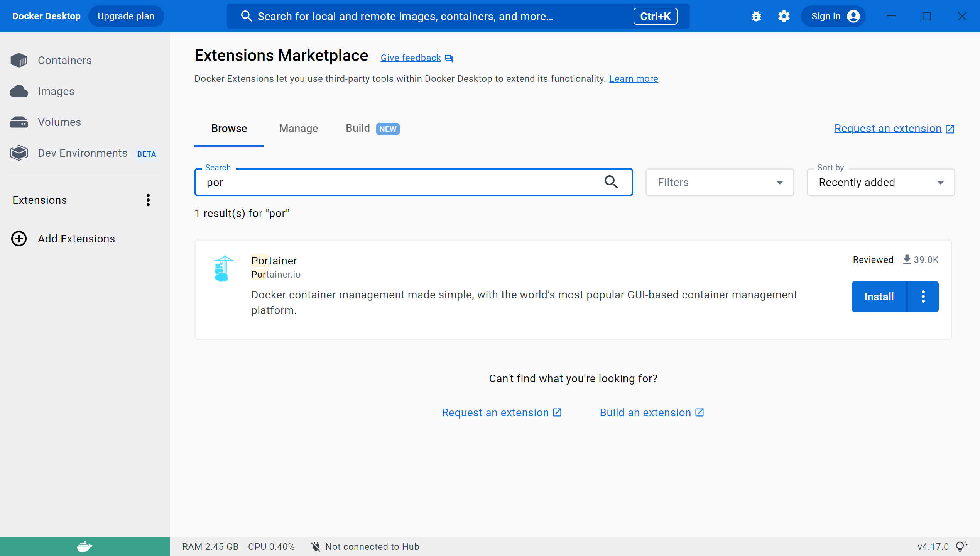Screen dimensions: 980x556
Task: Open Portainer's more options beside Install
Action: point(923,297)
